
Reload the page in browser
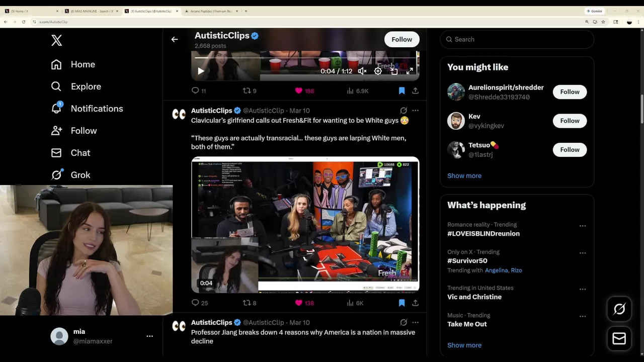23,22
